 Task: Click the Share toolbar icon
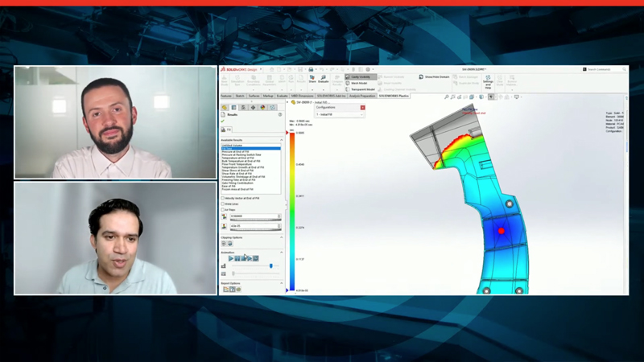click(312, 80)
